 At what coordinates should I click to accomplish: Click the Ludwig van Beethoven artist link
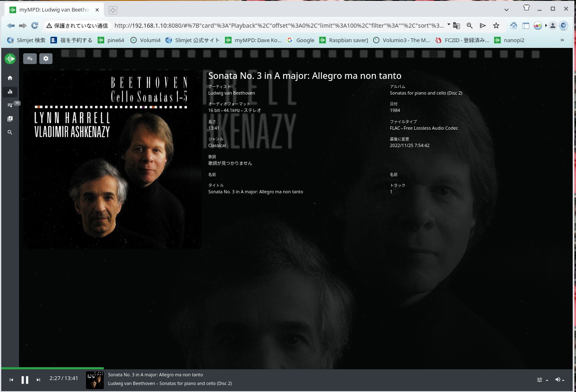coord(232,93)
